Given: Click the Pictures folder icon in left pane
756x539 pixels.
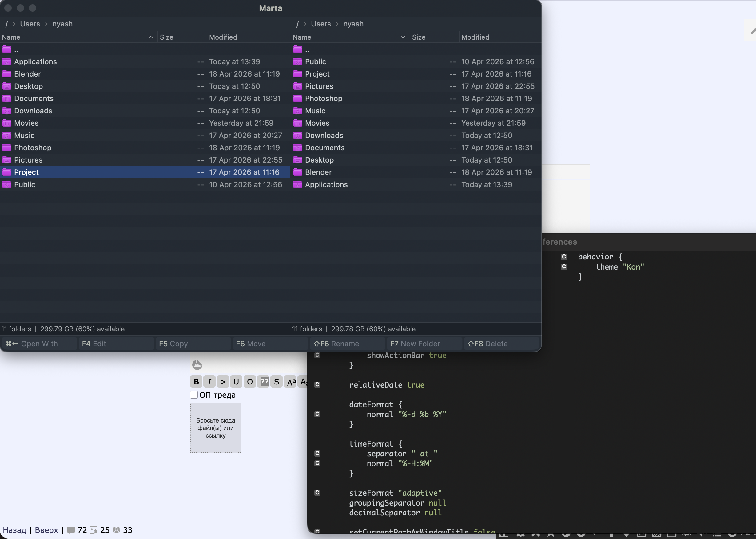Looking at the screenshot, I should click(x=7, y=160).
